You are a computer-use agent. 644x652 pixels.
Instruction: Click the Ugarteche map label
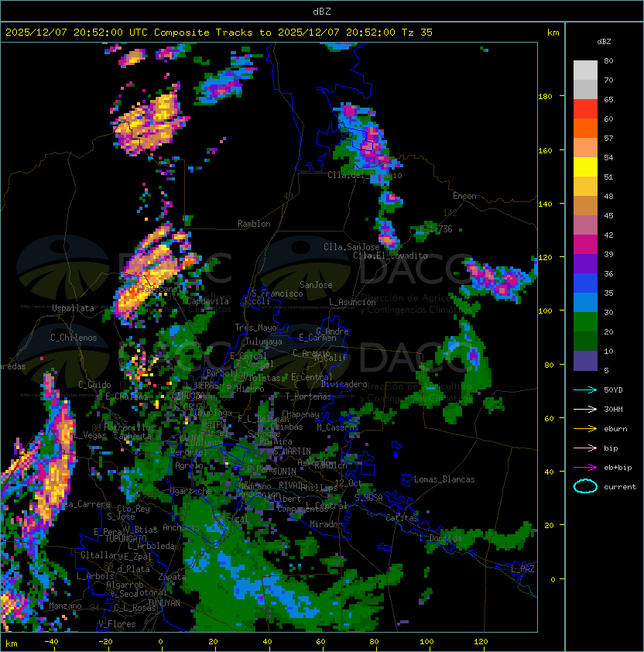pos(191,491)
